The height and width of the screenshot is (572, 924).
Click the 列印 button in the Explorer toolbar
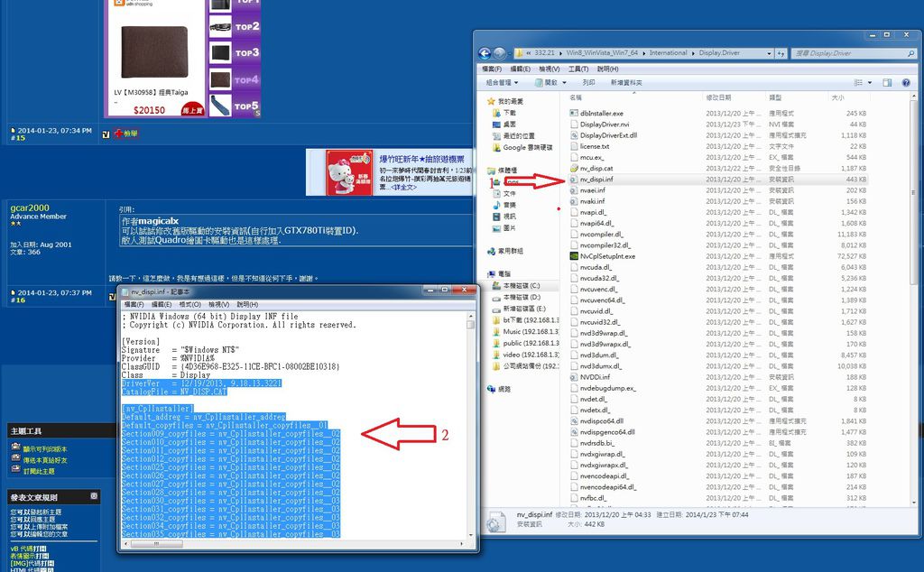click(x=588, y=83)
